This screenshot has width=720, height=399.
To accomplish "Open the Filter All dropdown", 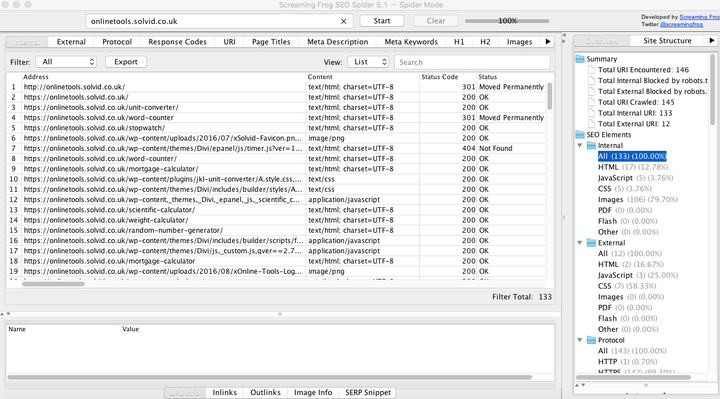I will pos(66,62).
